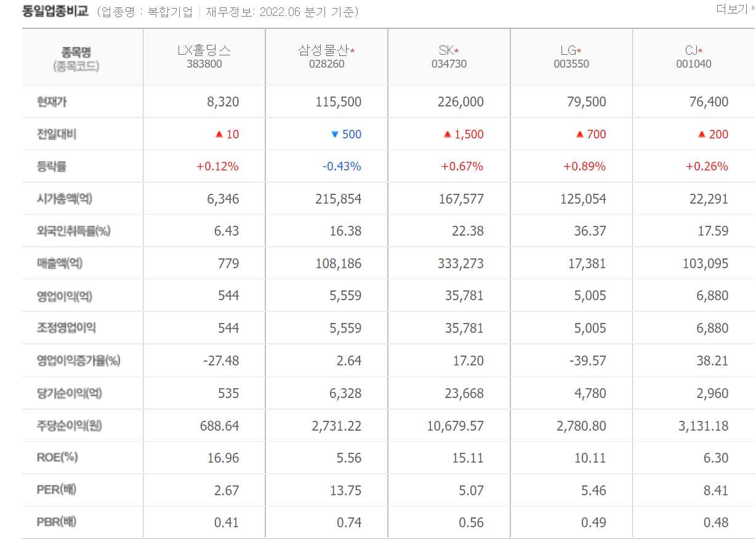This screenshot has width=756, height=542.
Task: Select the 전일대비 row label
Action: click(57, 134)
